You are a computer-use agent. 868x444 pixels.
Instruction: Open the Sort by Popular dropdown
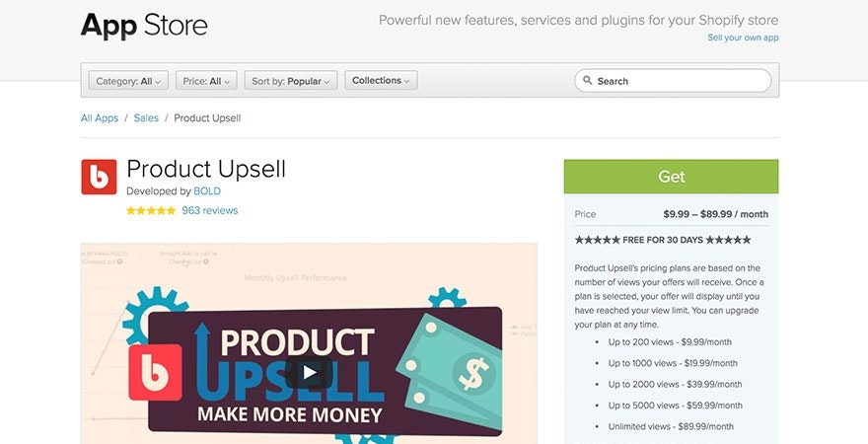(x=291, y=81)
